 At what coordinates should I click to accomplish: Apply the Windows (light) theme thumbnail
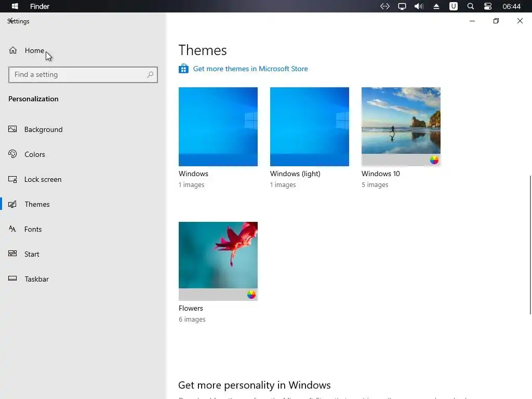pyautogui.click(x=310, y=127)
